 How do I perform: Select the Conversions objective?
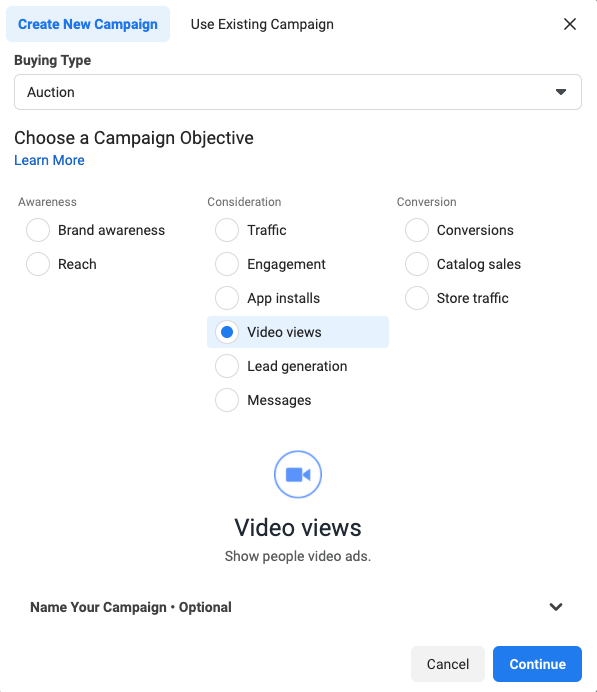(x=417, y=230)
